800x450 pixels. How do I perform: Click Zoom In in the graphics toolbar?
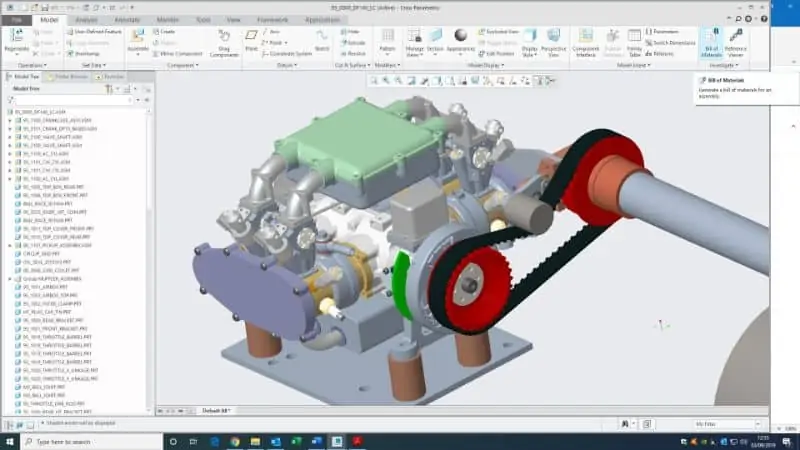click(x=386, y=81)
